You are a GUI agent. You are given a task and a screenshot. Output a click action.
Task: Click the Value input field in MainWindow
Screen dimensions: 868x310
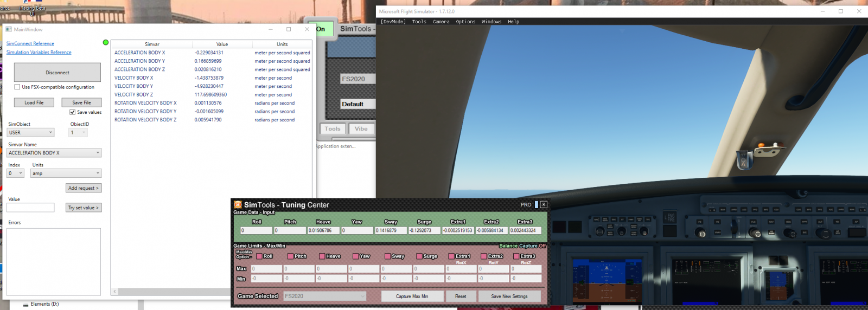30,208
